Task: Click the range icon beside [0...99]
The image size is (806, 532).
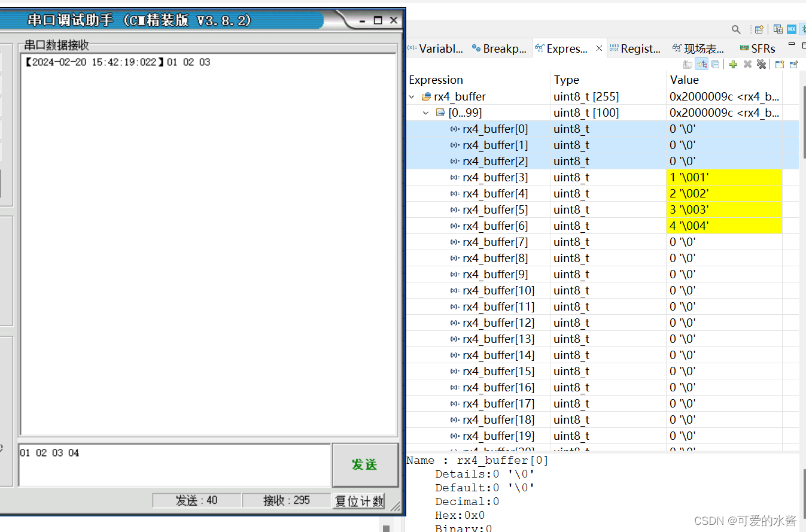Action: pyautogui.click(x=440, y=113)
